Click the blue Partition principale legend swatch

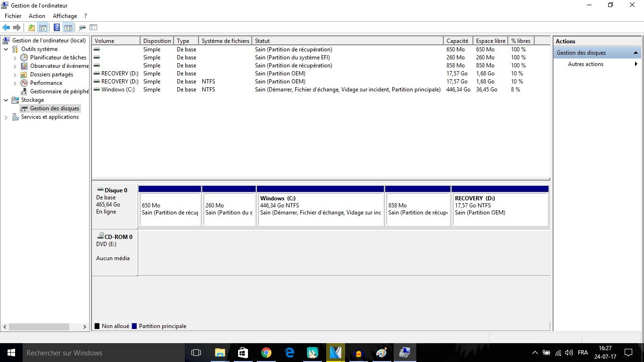pyautogui.click(x=134, y=326)
